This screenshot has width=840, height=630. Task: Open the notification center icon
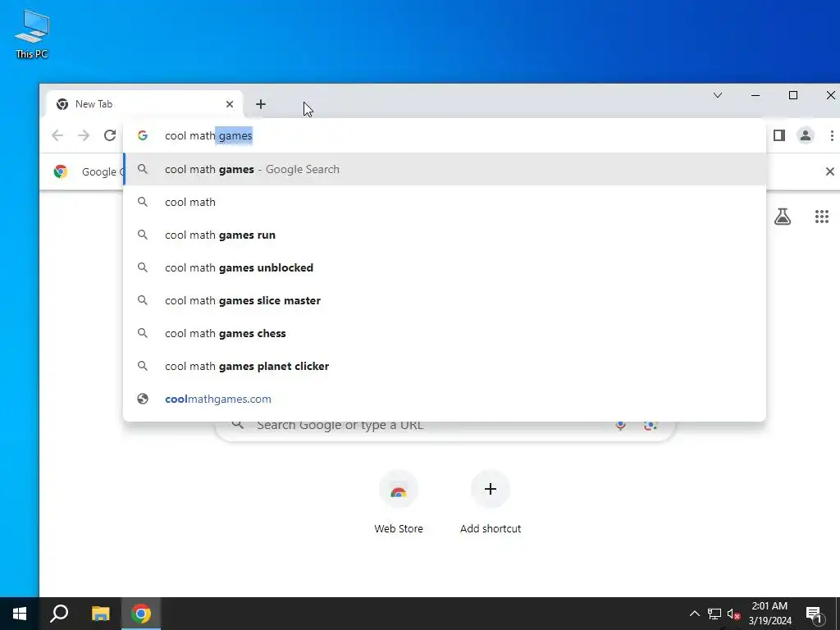coord(815,614)
